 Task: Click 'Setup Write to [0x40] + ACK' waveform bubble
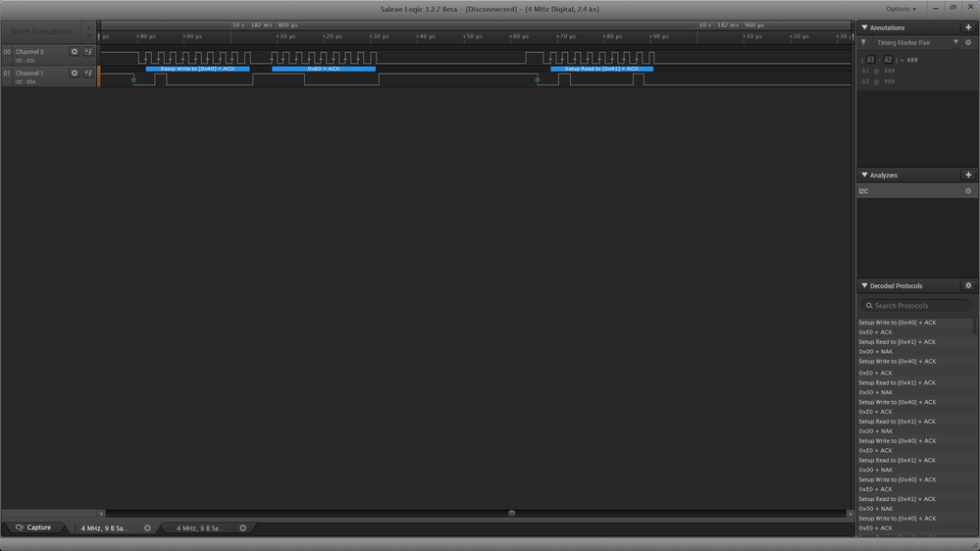pyautogui.click(x=197, y=69)
